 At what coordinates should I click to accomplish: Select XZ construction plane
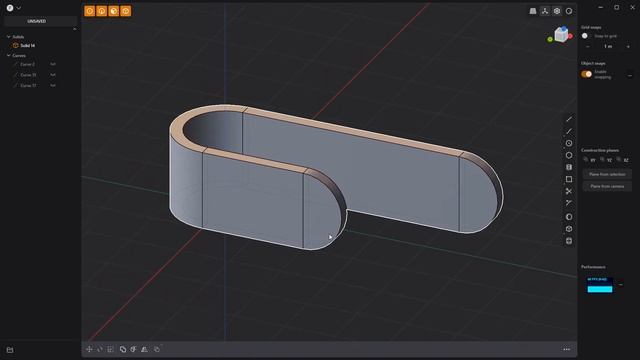(x=622, y=160)
